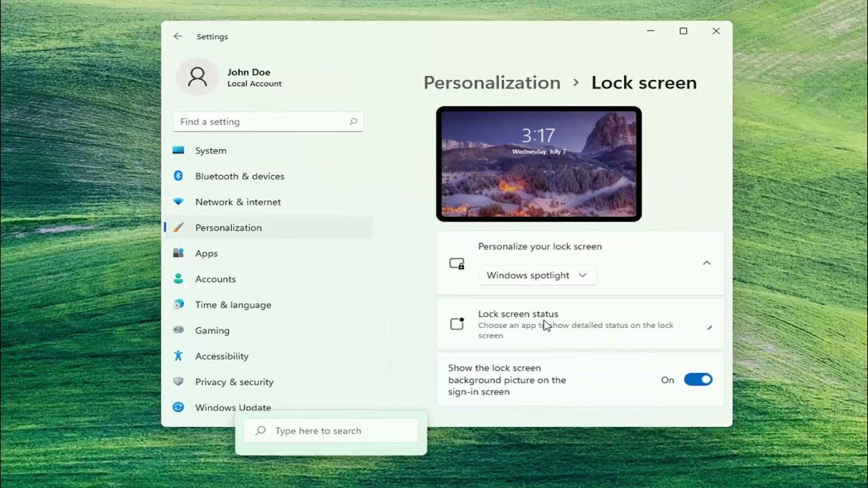Click the Gaming controller icon

[x=178, y=330]
